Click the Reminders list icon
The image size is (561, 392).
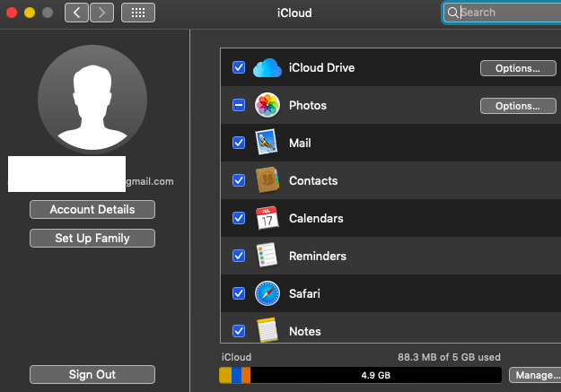267,255
